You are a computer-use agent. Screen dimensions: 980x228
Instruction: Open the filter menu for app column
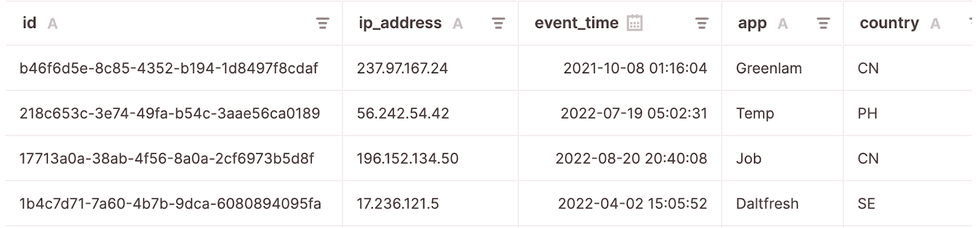[824, 24]
